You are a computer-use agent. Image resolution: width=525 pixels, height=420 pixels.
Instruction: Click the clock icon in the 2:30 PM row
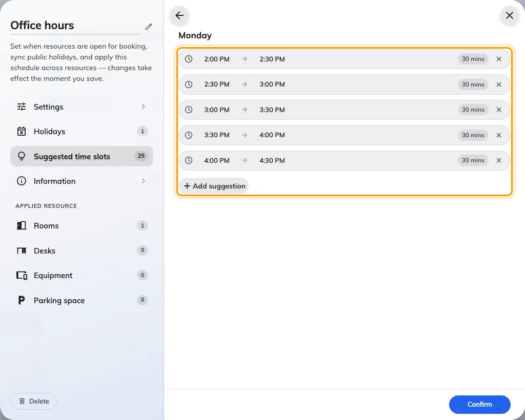pyautogui.click(x=189, y=85)
